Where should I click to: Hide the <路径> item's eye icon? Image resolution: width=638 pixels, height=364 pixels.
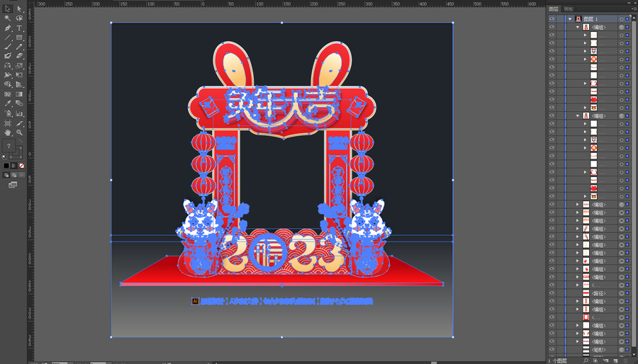tap(552, 293)
